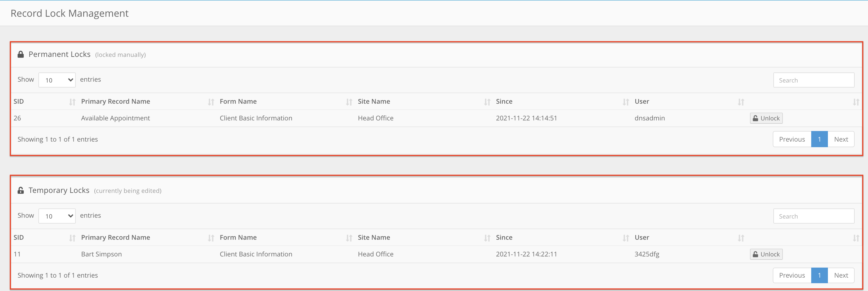Sort Temporary Locks by Since column
Screen dimensions: 868x291
[x=563, y=237]
